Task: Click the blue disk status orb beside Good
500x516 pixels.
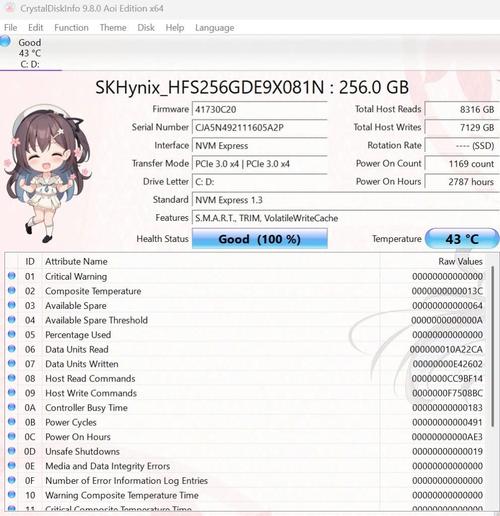Action: 5,41
